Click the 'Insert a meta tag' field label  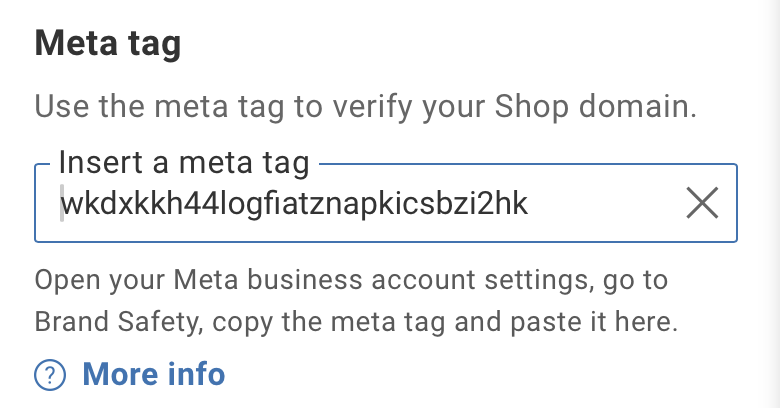(x=184, y=161)
